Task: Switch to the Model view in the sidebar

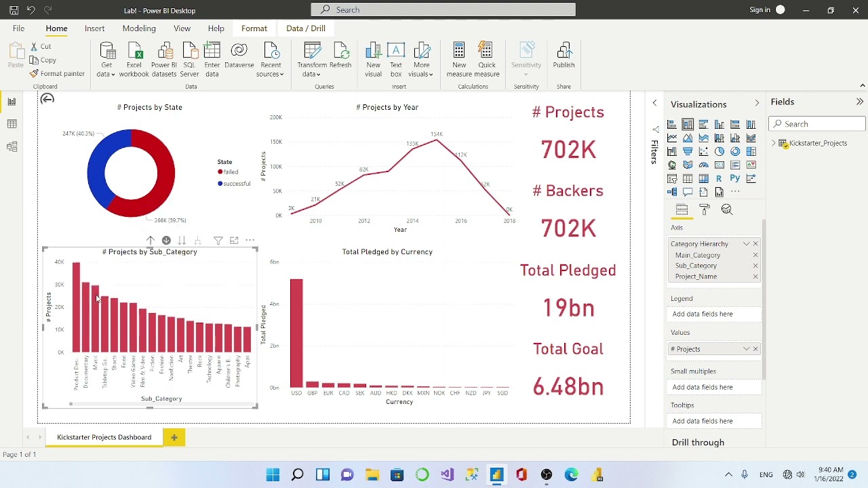Action: (12, 146)
